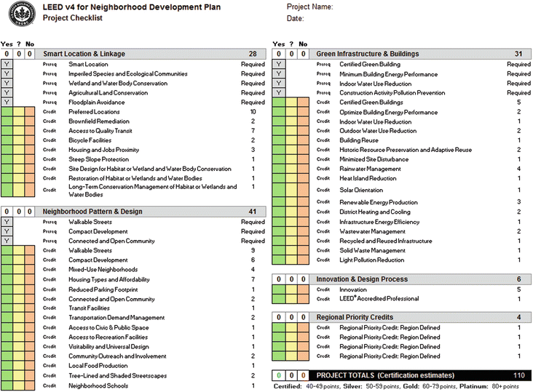Click the Imperiled Species and Ecological Communities label
533x392 pixels.
click(128, 73)
